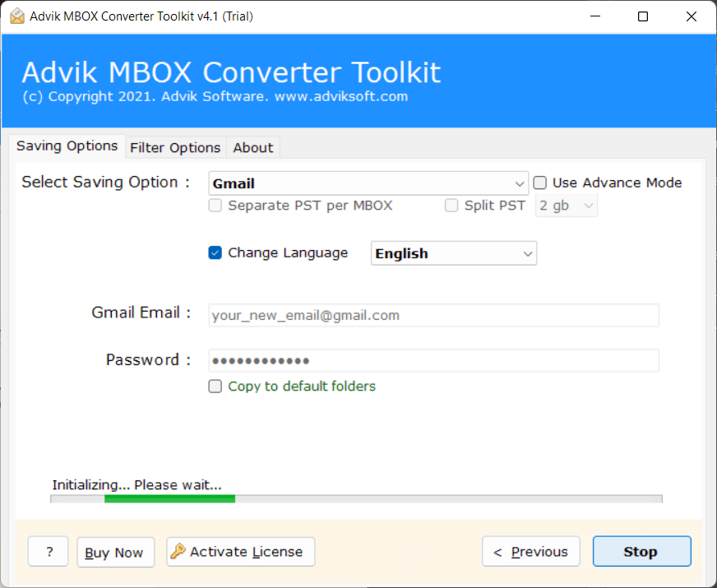Minimize the Advik MBOX Converter window
Screen dimensions: 717x588
[595, 16]
